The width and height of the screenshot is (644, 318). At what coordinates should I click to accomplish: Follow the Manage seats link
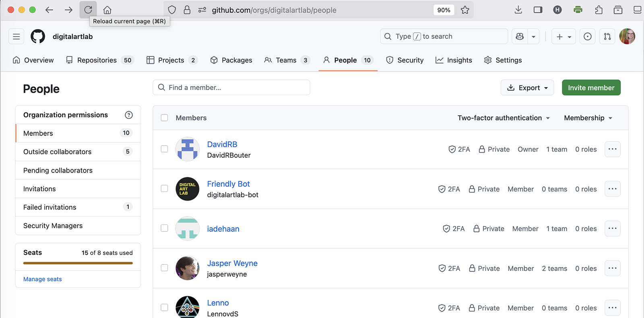coord(43,279)
